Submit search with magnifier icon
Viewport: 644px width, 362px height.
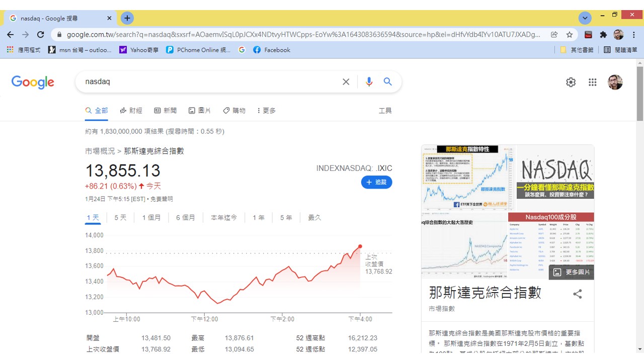point(387,81)
